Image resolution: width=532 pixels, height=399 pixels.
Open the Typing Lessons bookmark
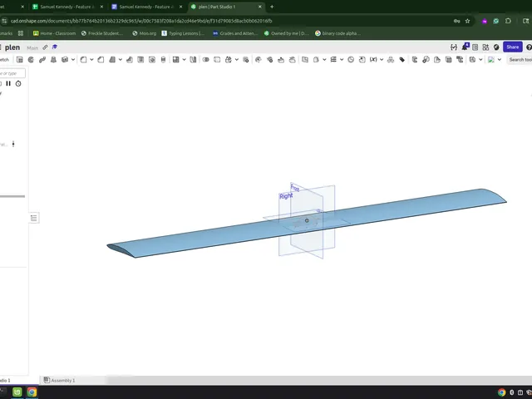pos(183,33)
